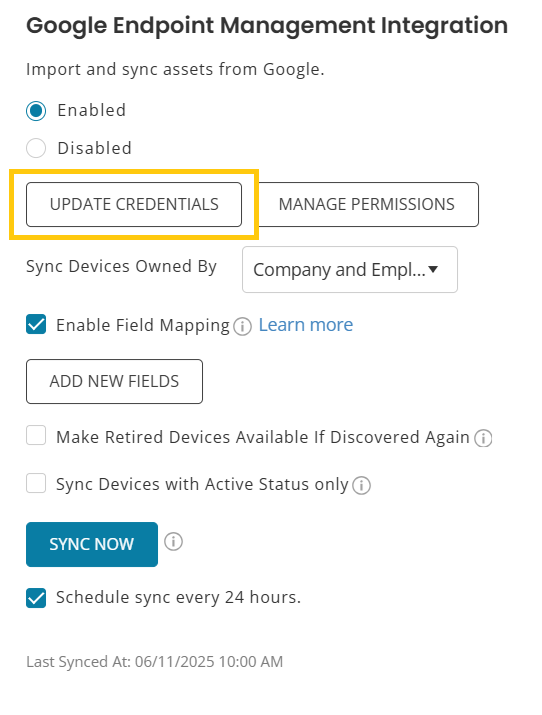Open info icon beside Enable Field Mapping
542x715 pixels.
click(x=242, y=326)
